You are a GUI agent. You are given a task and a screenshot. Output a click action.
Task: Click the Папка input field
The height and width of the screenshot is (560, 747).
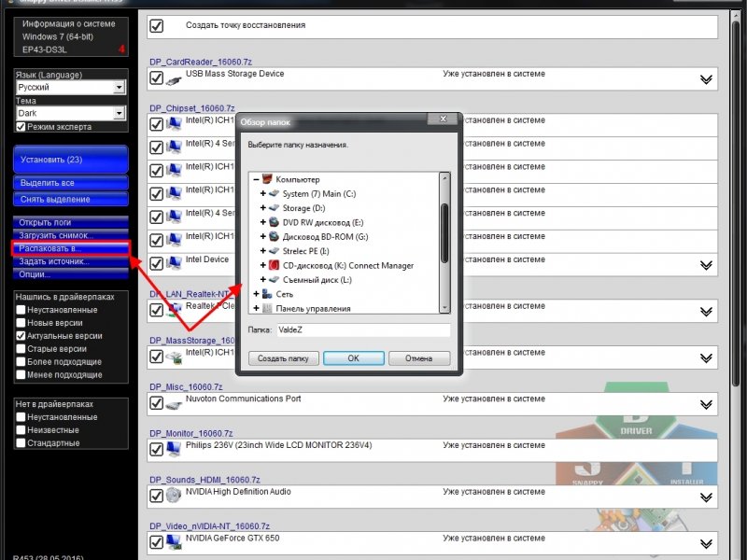(x=363, y=329)
